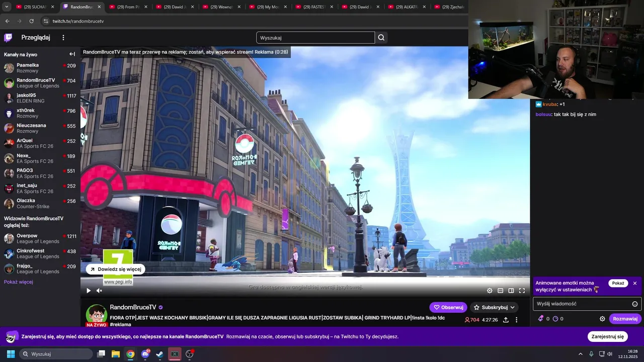Toggle theatre mode in the player
This screenshot has width=644, height=362.
coord(511,291)
